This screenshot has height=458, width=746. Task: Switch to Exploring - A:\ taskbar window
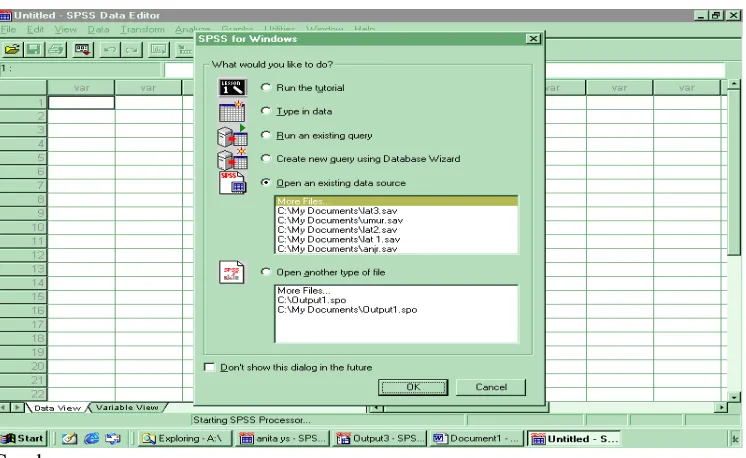coord(185,439)
